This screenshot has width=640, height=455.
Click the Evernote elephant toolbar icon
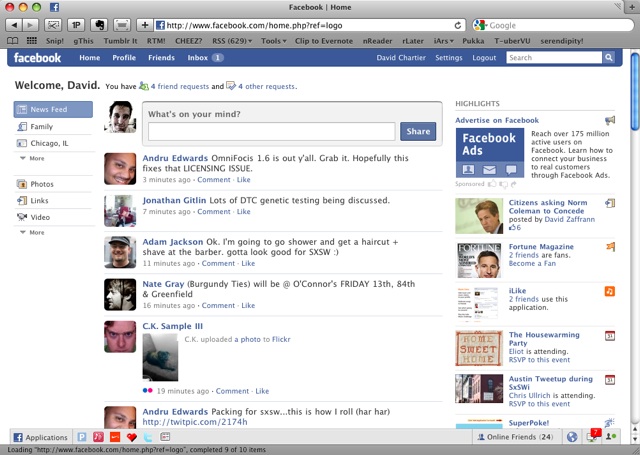click(x=99, y=25)
